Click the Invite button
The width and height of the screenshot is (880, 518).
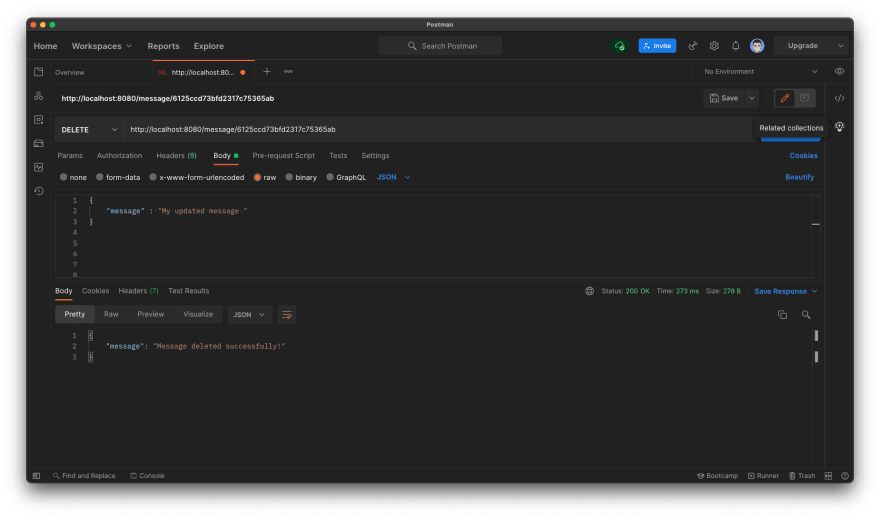657,46
